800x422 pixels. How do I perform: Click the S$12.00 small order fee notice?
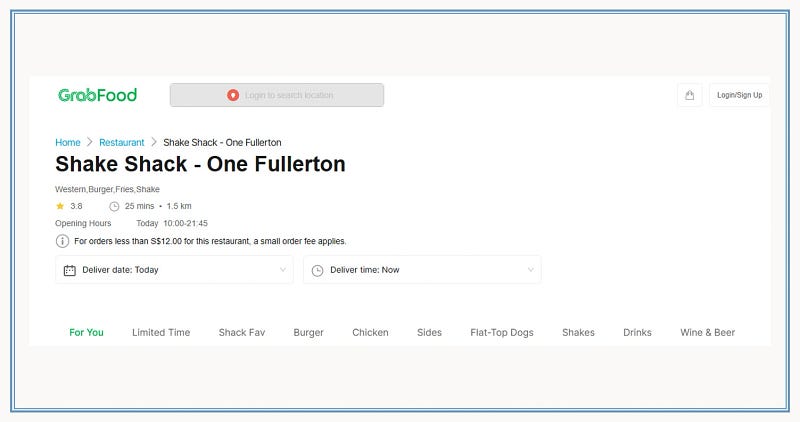pyautogui.click(x=210, y=241)
